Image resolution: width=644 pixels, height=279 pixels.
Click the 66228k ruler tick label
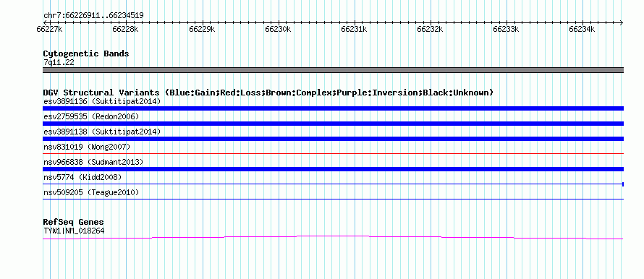tap(125, 29)
